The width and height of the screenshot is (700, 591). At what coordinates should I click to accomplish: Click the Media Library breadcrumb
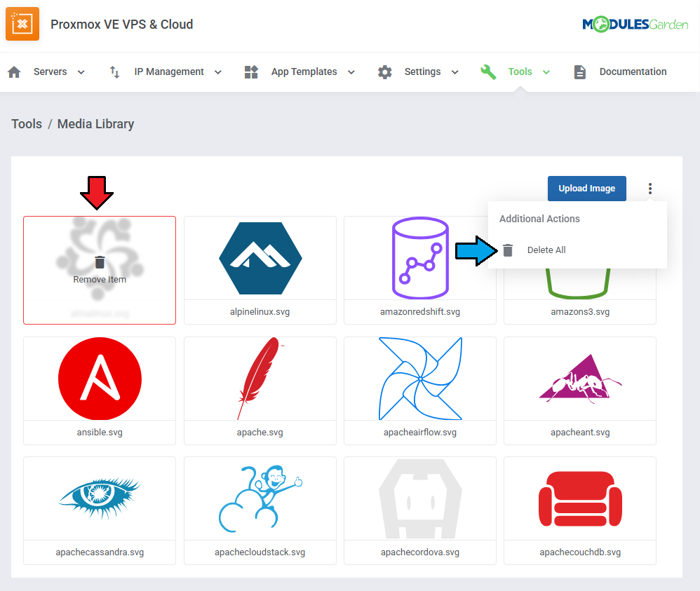95,123
